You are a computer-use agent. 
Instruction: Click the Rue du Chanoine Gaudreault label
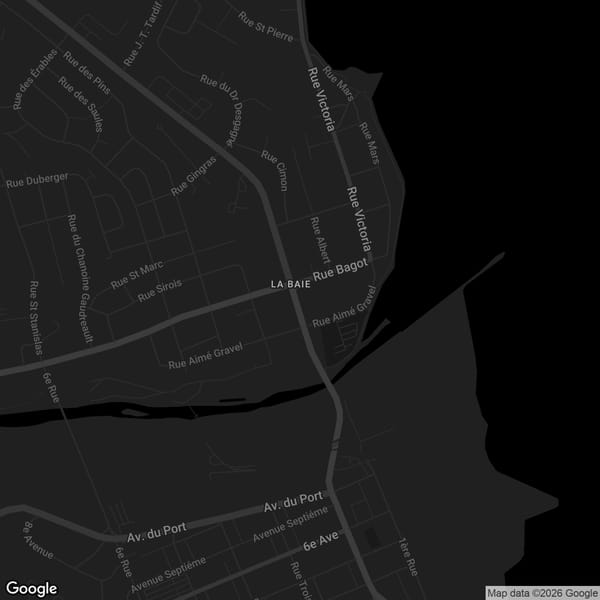(79, 278)
